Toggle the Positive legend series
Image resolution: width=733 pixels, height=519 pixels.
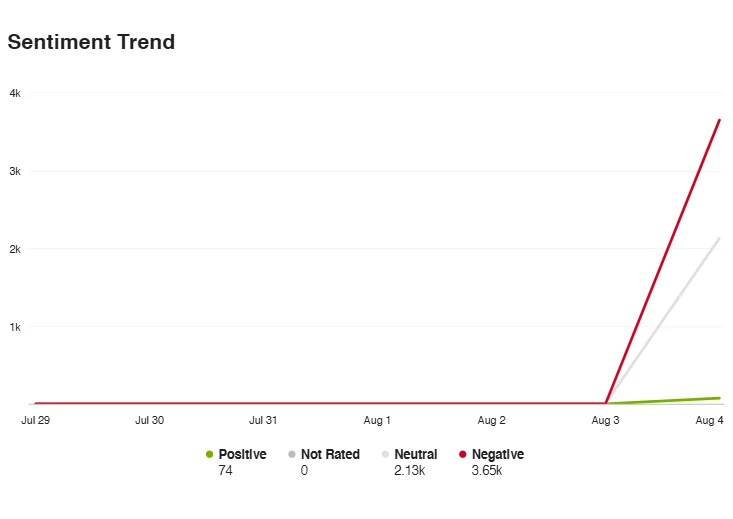click(242, 454)
